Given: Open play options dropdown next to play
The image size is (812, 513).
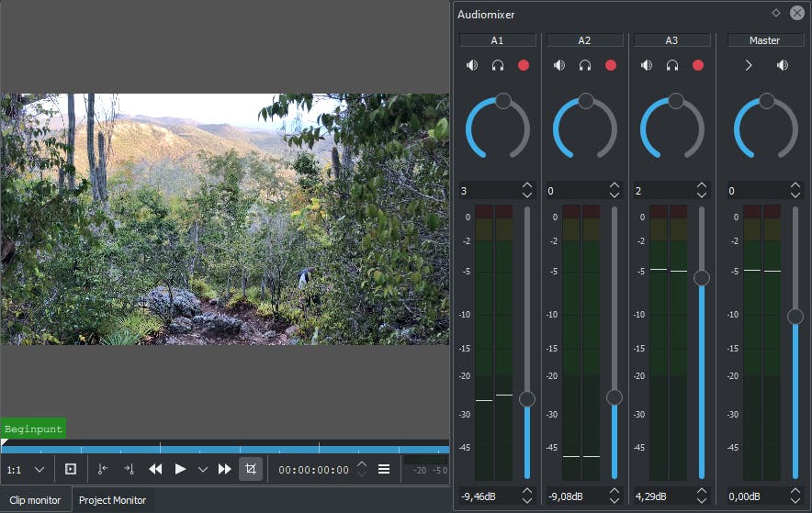Looking at the screenshot, I should pos(203,469).
